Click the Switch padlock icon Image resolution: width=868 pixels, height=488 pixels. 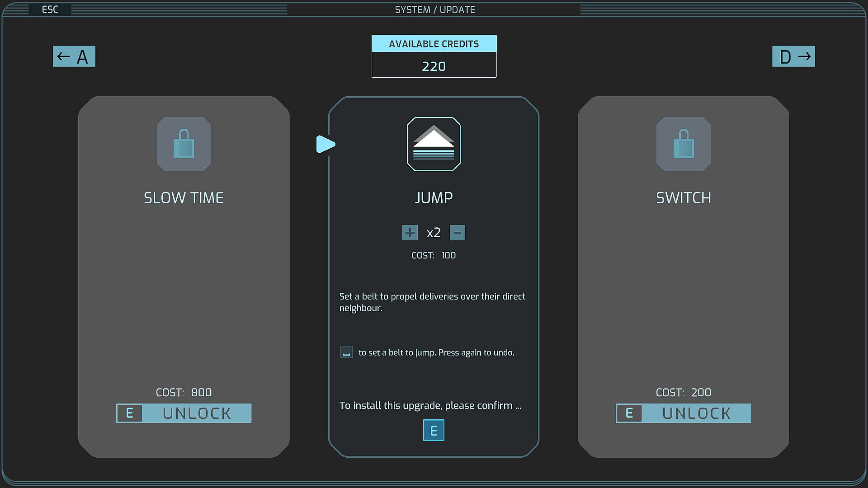pos(683,144)
